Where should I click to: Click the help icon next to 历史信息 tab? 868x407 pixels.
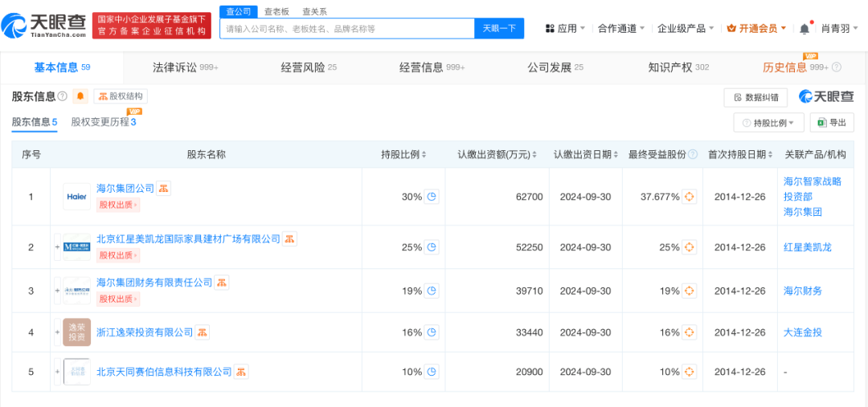[x=836, y=67]
